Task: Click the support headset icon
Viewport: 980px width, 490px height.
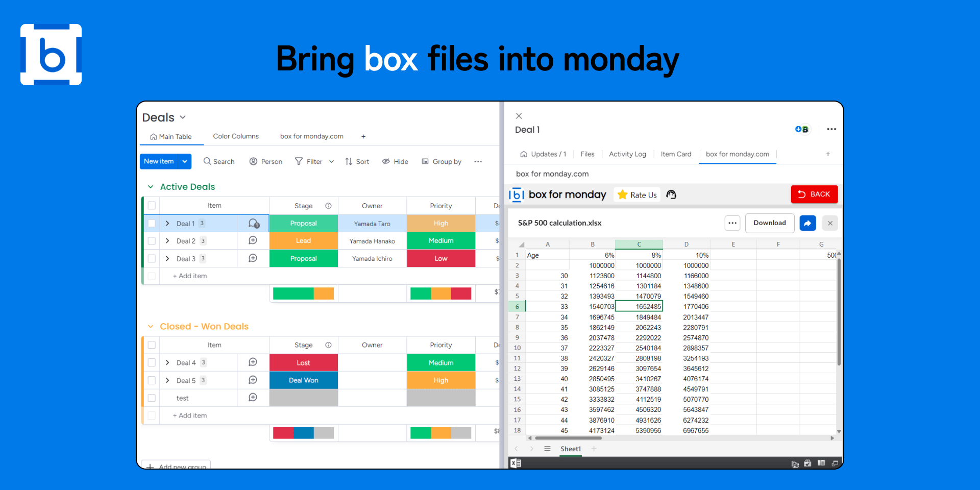Action: point(671,194)
